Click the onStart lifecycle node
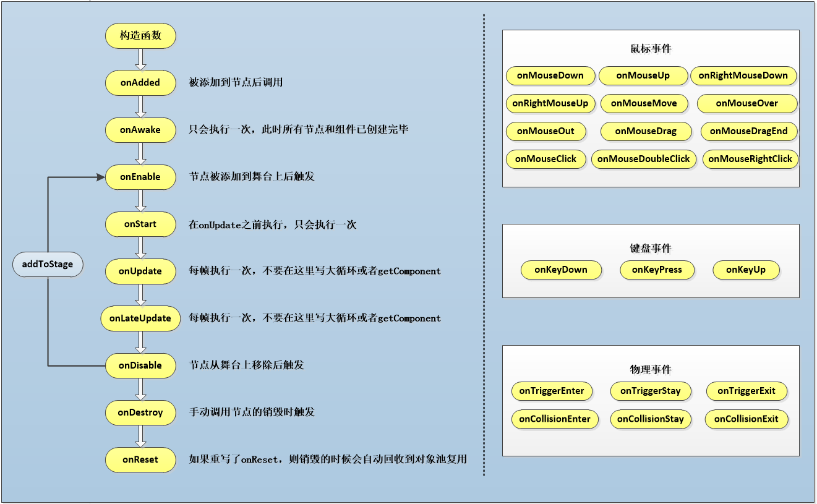 click(x=140, y=224)
